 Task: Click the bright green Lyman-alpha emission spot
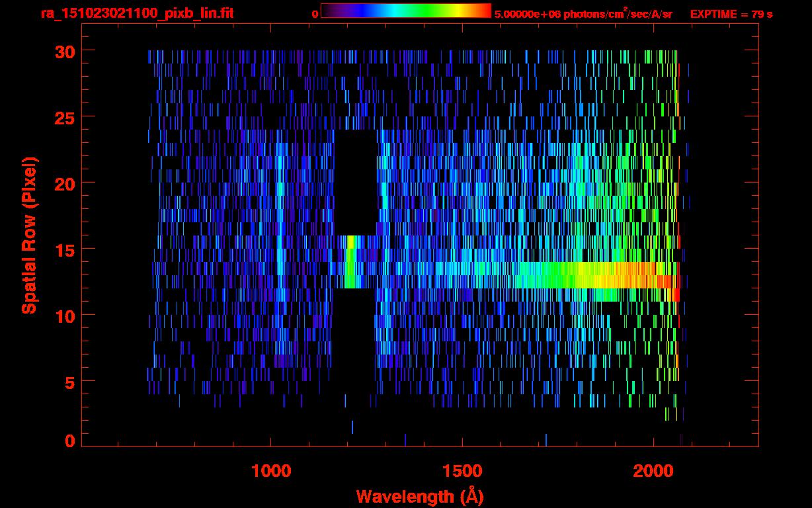350,262
